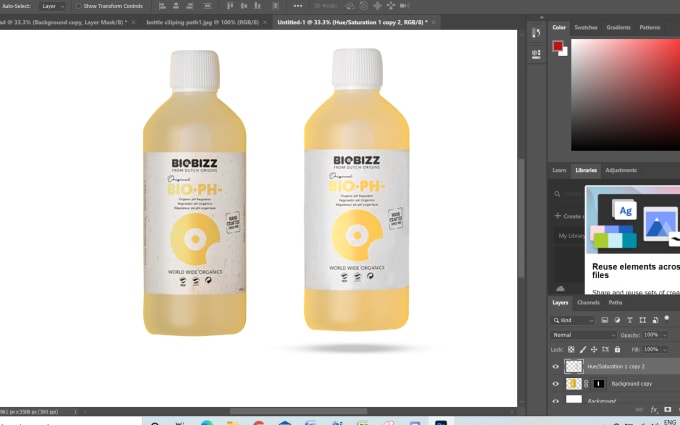This screenshot has height=425, width=680.
Task: Toggle Show Transform Controls checkbox
Action: pos(79,6)
